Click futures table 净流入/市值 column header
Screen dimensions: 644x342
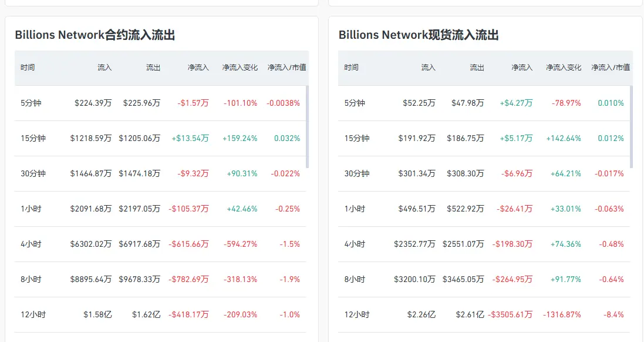click(x=286, y=68)
